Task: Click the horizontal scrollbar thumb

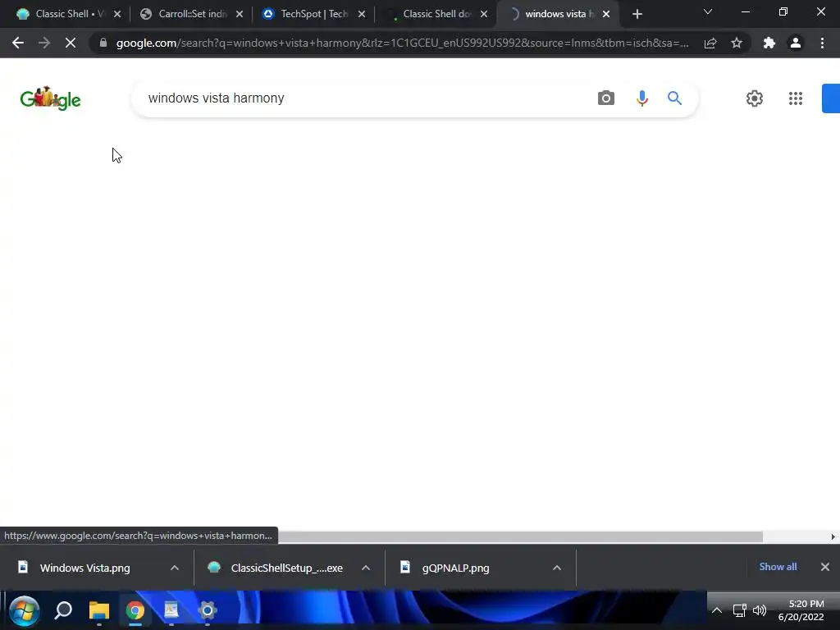Action: [x=519, y=536]
